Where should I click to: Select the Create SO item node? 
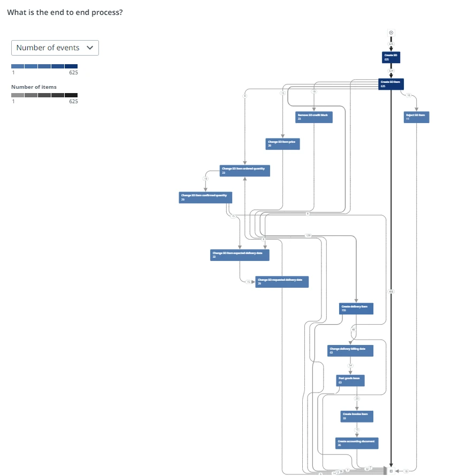point(391,84)
